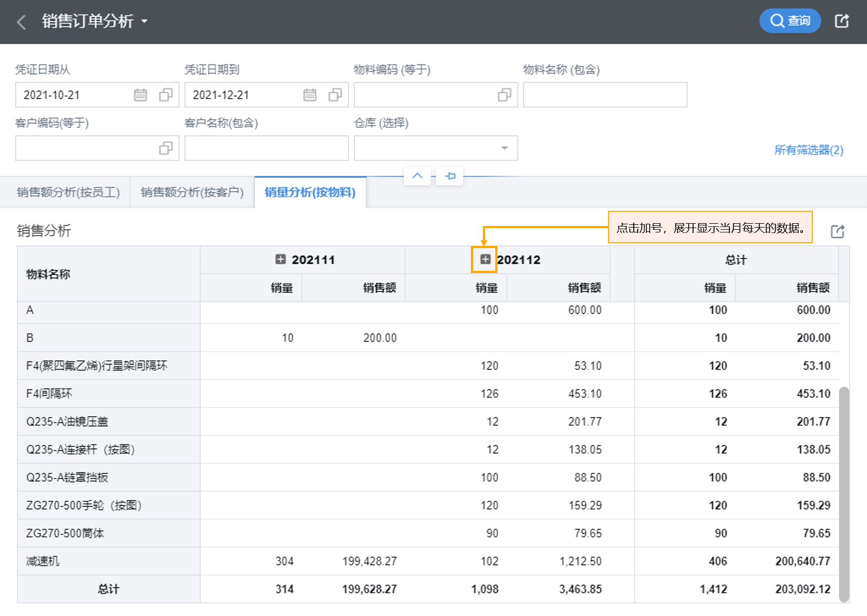Viewport: 867px width, 616px height.
Task: Select row ZG270-500筒体
Action: [x=428, y=533]
